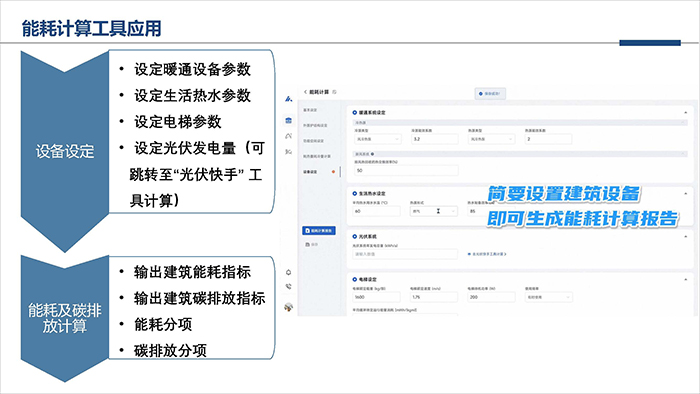Screen dimensions: 700x394
Task: Select 设备设定 with the orange dot
Action: coord(311,172)
